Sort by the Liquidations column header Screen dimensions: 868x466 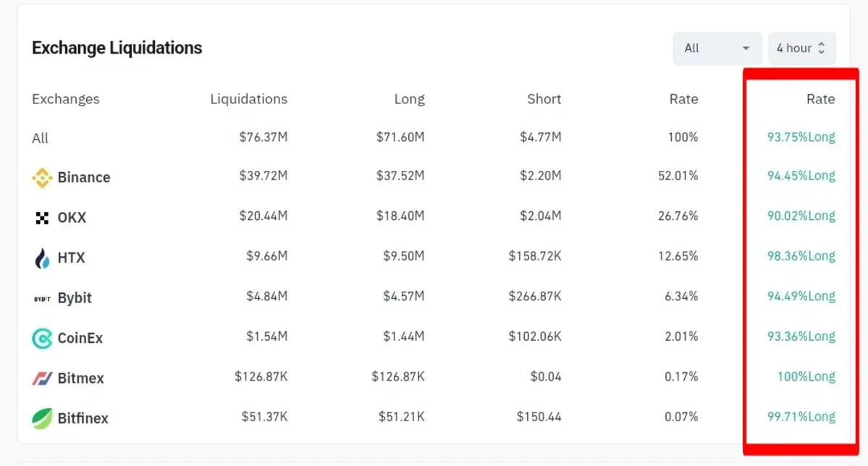click(x=248, y=99)
